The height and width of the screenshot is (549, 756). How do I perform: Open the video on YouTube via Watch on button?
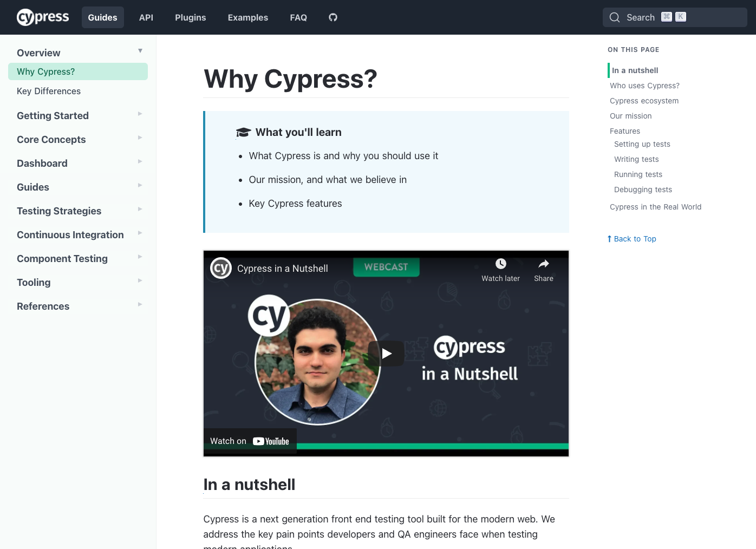point(250,440)
